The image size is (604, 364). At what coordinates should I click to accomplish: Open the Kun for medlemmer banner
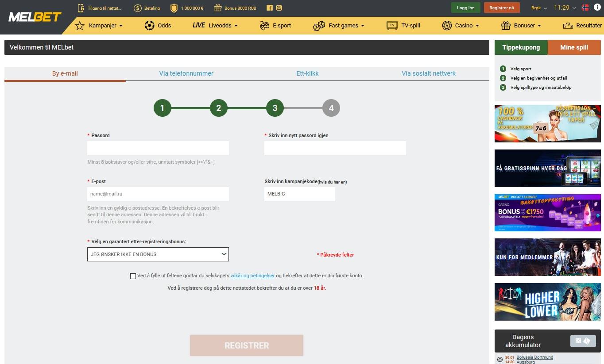pos(548,257)
